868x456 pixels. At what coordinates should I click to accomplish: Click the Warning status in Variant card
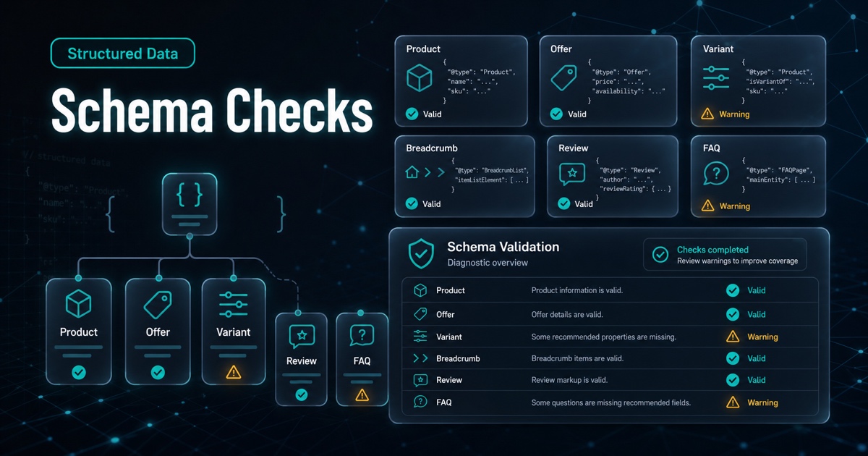tap(726, 114)
